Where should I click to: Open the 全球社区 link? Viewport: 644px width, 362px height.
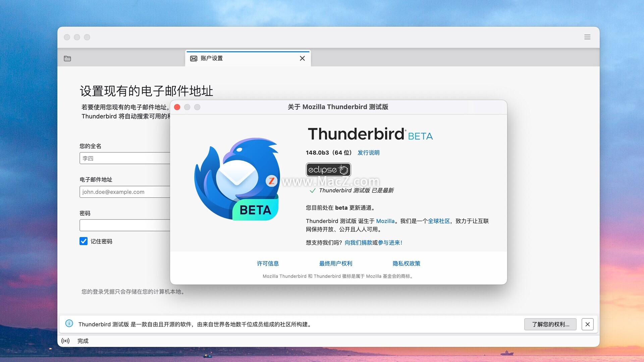click(438, 221)
